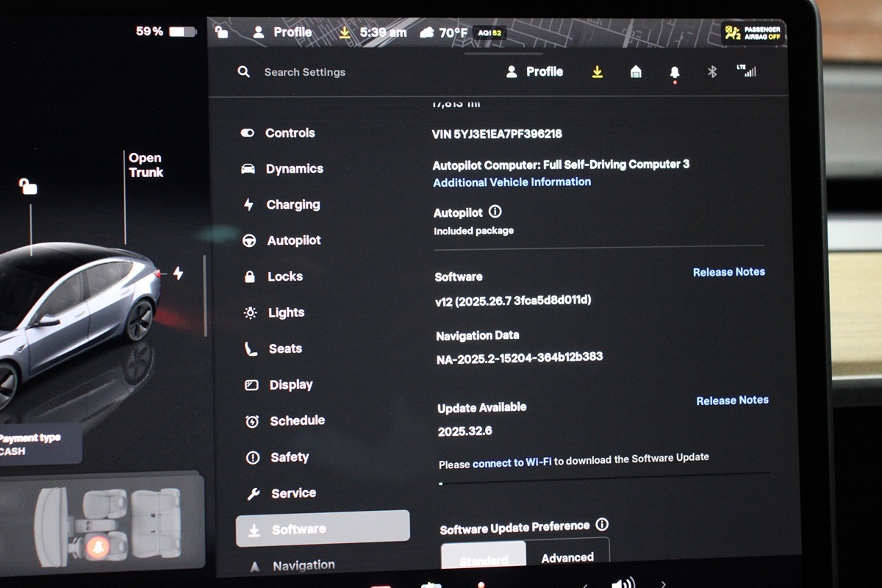Tap the charge port lightning icon near car

(x=178, y=273)
